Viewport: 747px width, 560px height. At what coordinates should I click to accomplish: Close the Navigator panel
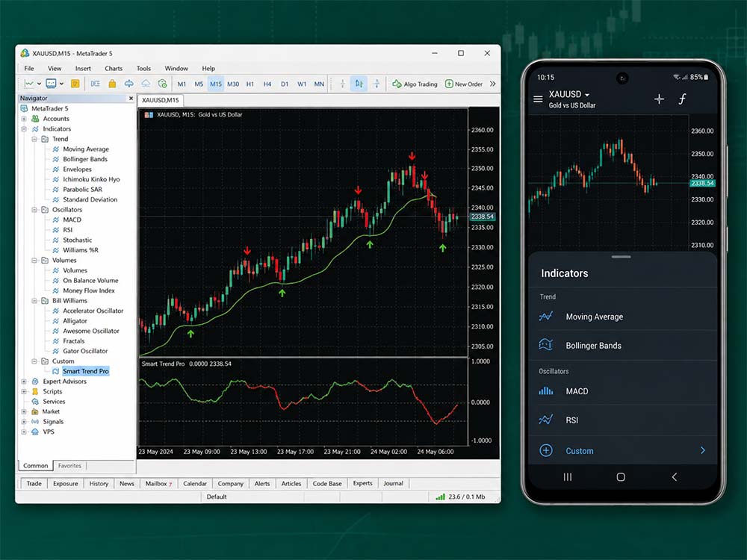[x=131, y=98]
